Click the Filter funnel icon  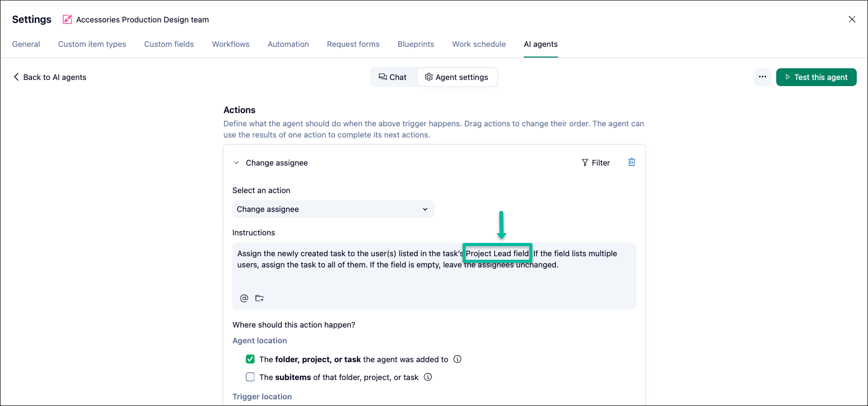[585, 163]
